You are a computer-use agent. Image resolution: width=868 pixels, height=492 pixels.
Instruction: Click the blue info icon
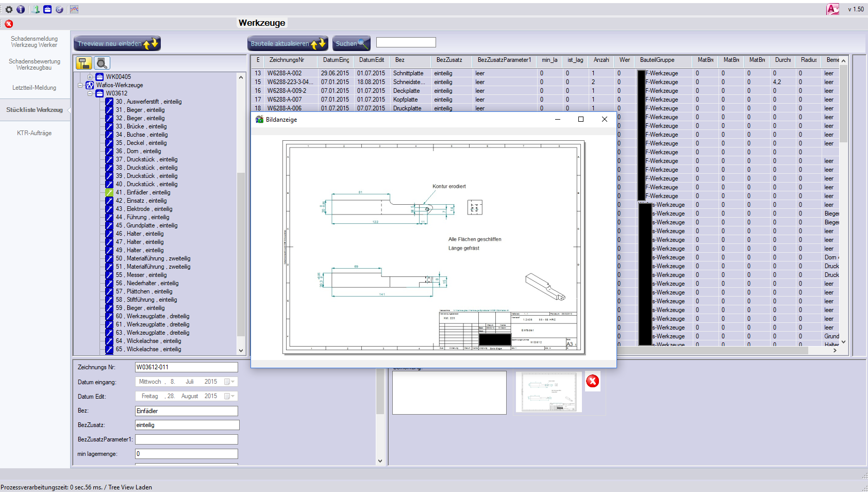(21, 9)
